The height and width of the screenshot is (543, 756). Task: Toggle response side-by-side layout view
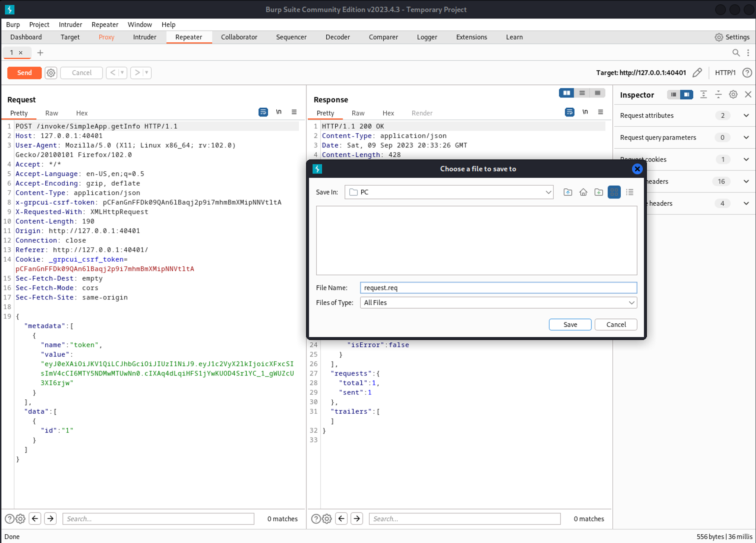pos(566,93)
